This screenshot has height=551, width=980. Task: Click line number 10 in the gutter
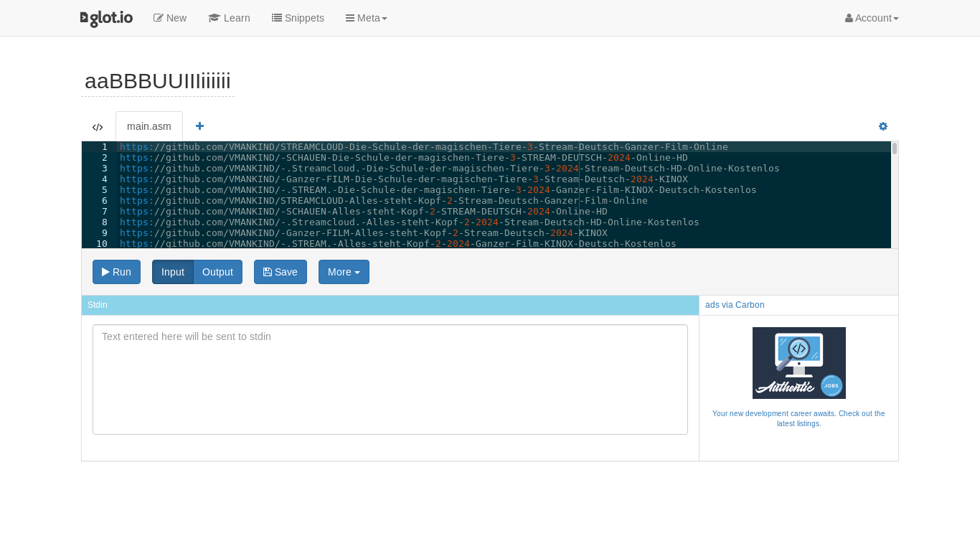click(102, 244)
